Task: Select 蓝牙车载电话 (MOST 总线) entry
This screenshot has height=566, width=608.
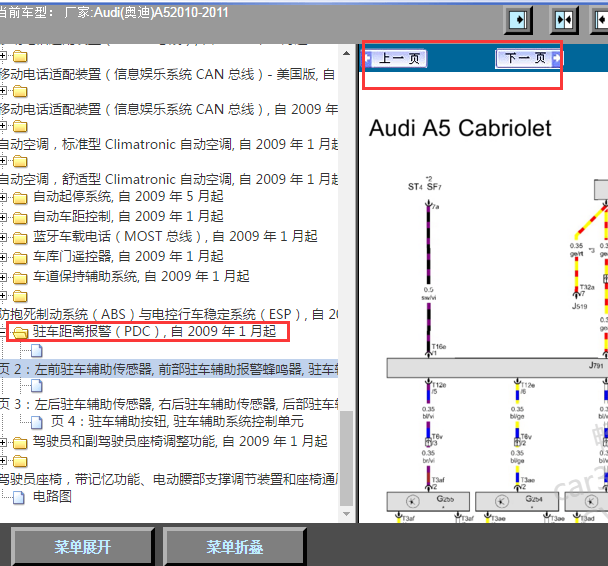Action: pos(175,236)
